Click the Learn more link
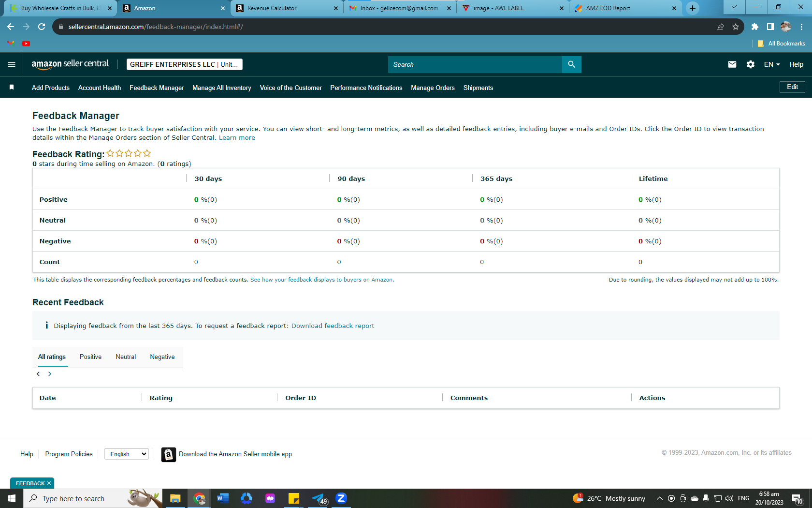Viewport: 812px width, 508px height. (x=237, y=138)
